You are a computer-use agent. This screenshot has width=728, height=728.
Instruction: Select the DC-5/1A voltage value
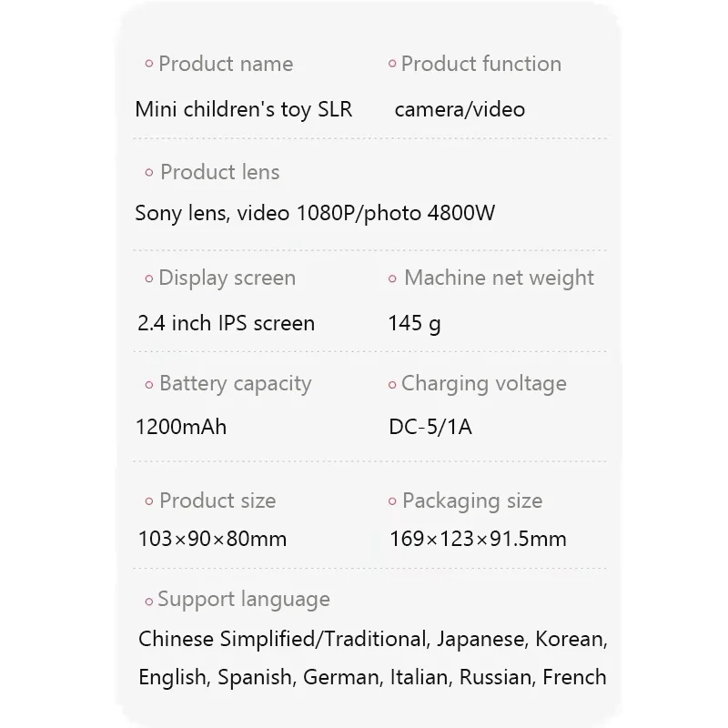[x=430, y=426]
